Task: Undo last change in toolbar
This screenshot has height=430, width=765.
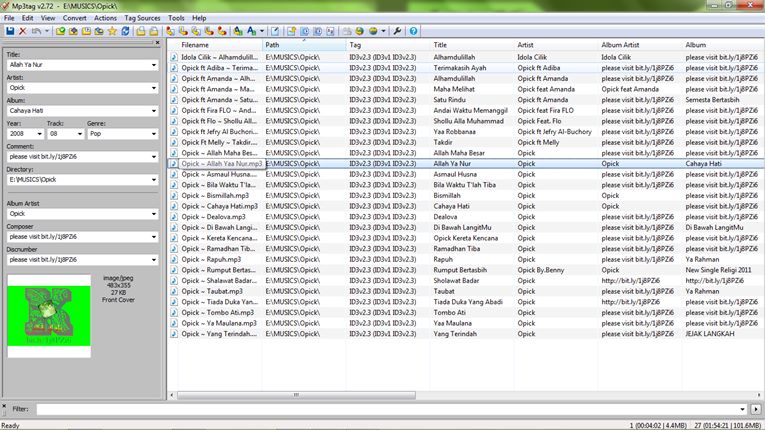Action: tap(36, 31)
